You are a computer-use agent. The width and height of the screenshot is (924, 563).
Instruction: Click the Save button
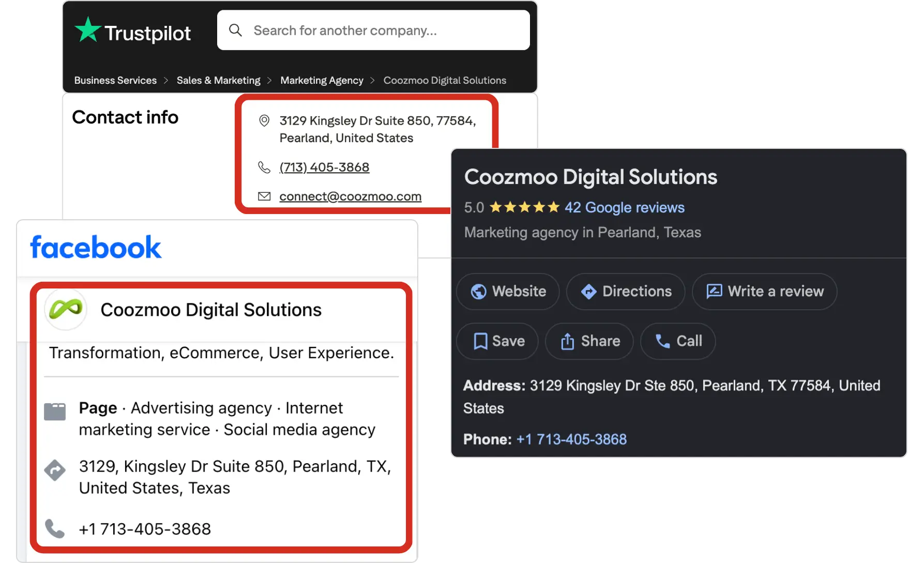(x=497, y=341)
